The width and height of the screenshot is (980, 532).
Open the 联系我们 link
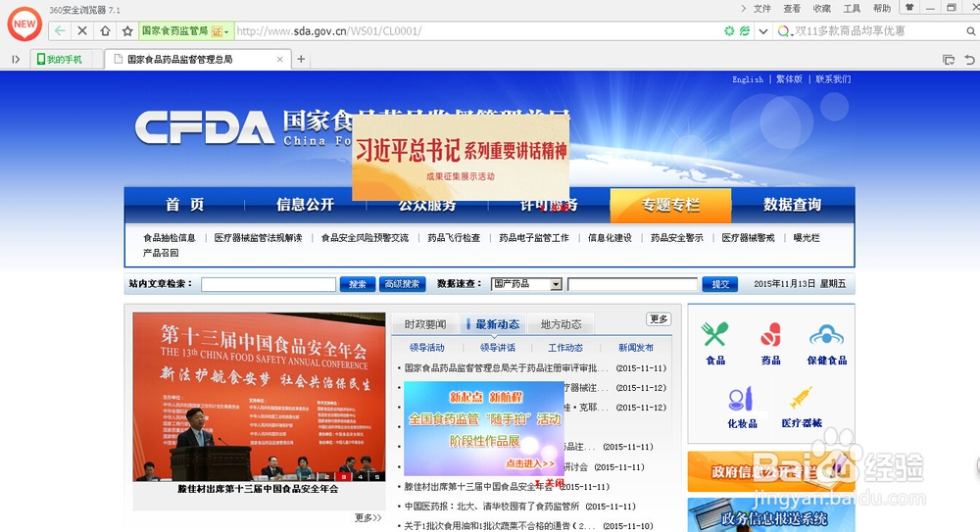(833, 79)
